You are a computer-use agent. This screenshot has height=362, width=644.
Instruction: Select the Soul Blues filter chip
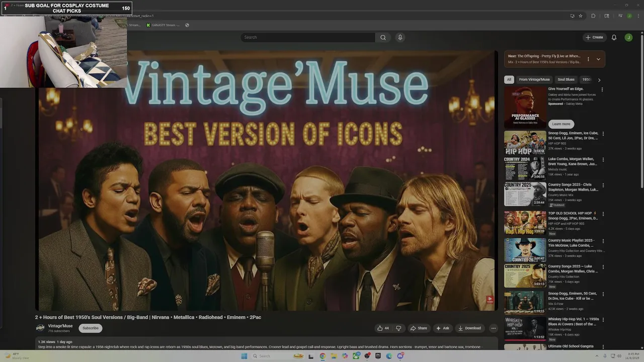pyautogui.click(x=566, y=79)
